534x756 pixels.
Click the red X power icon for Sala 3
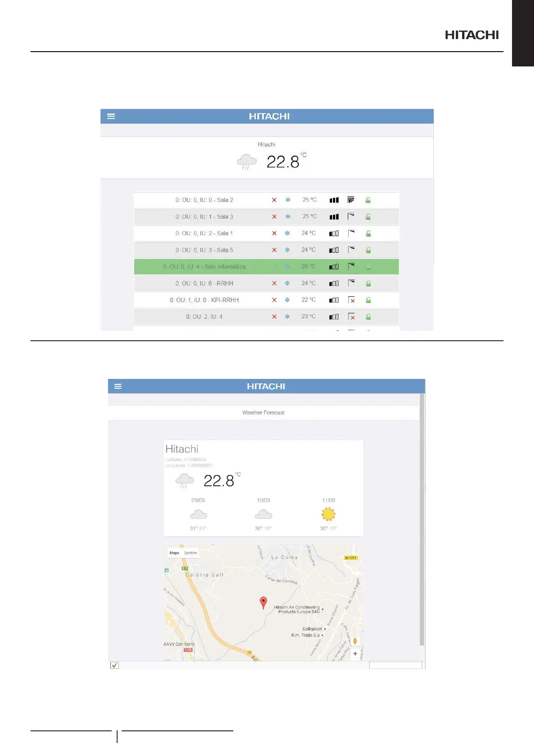tap(274, 217)
